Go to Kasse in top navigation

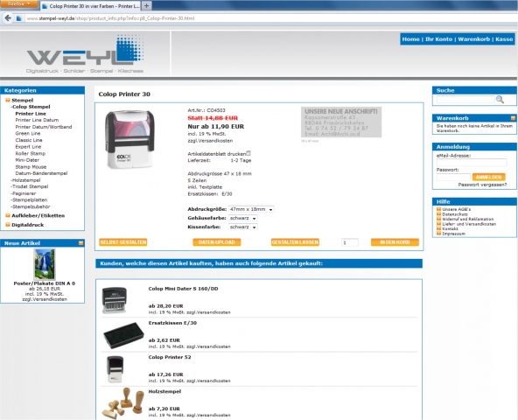click(504, 39)
